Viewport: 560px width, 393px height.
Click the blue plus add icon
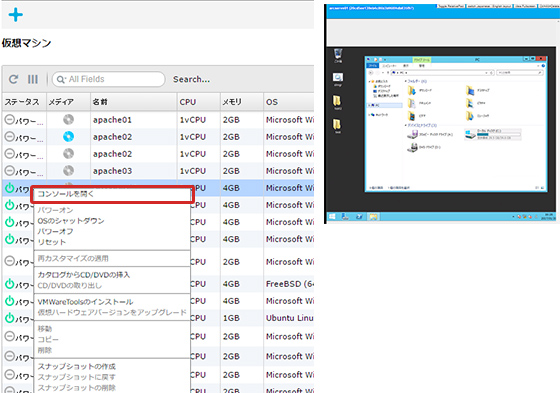pyautogui.click(x=15, y=15)
